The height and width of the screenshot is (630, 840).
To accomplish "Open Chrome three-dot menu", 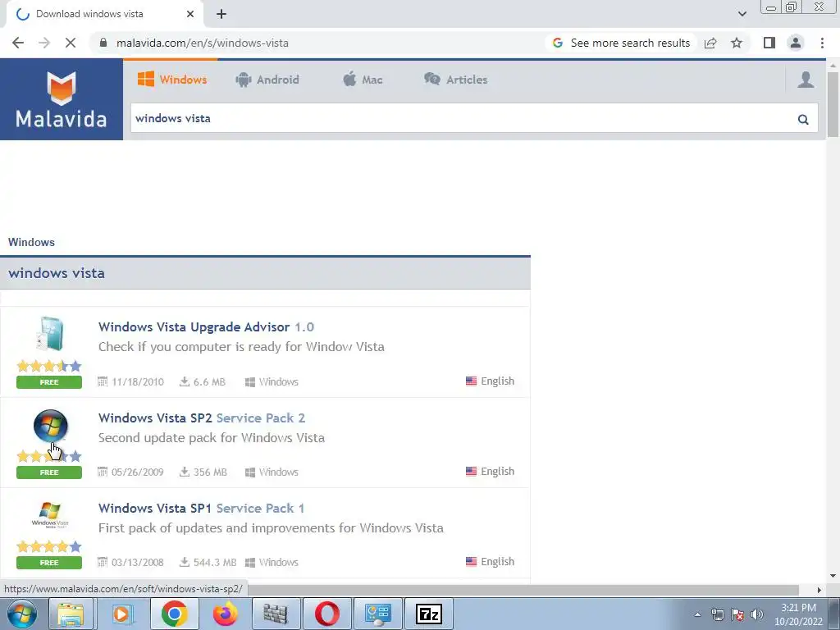I will 822,43.
